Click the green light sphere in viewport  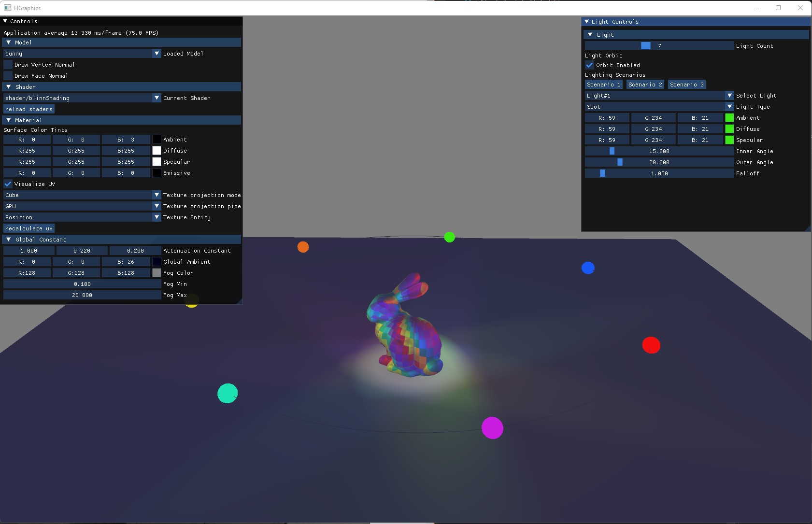tap(449, 237)
